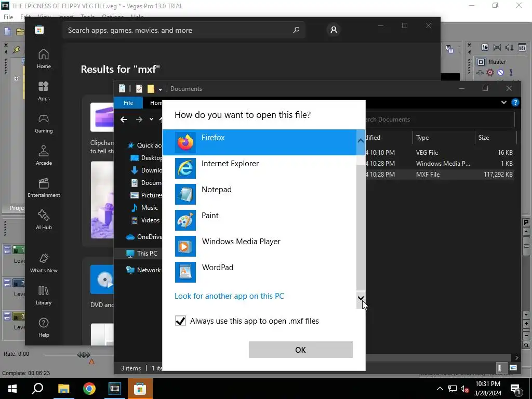This screenshot has height=399, width=532.
Task: Pick Notepad from the app list
Action: coord(259,194)
